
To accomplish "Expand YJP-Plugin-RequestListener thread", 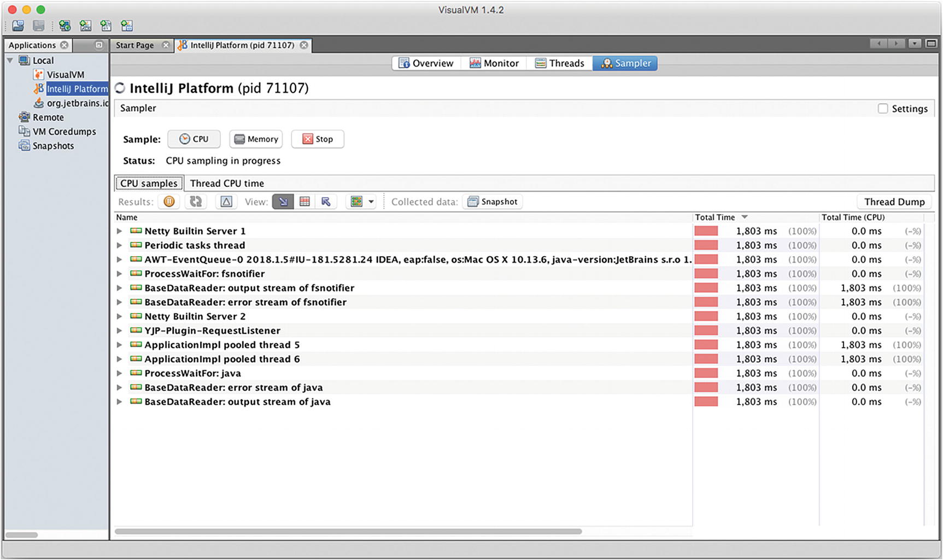I will 119,331.
